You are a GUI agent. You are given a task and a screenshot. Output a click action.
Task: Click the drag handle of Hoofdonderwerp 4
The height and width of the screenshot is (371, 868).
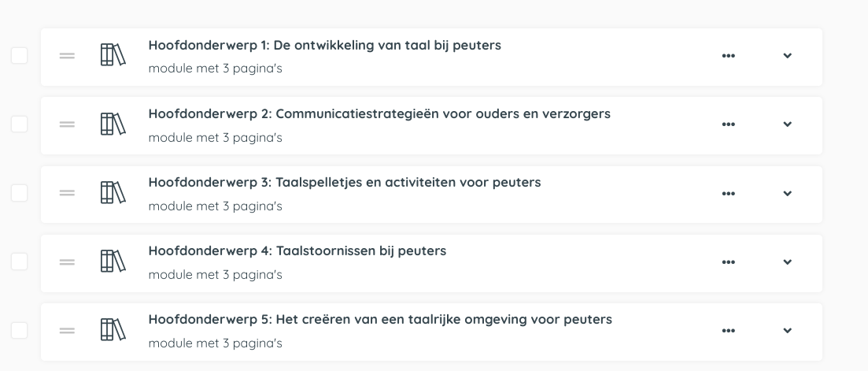67,262
